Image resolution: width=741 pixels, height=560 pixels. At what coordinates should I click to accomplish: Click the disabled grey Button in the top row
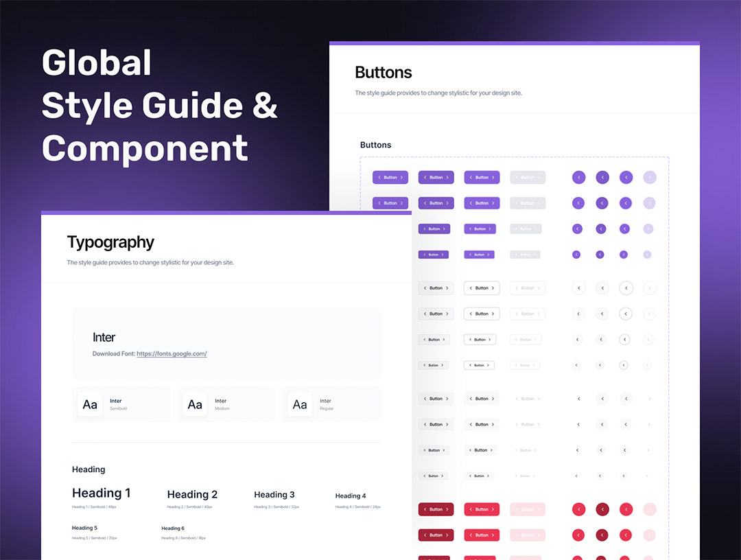(x=527, y=177)
